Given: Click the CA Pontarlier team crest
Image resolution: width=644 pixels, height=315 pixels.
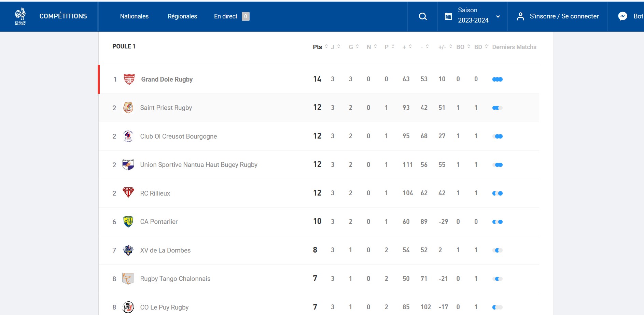Looking at the screenshot, I should click(128, 221).
